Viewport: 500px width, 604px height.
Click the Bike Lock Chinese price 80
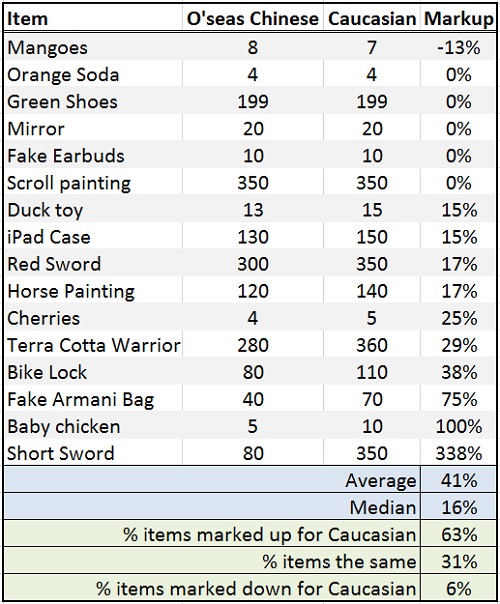click(253, 372)
